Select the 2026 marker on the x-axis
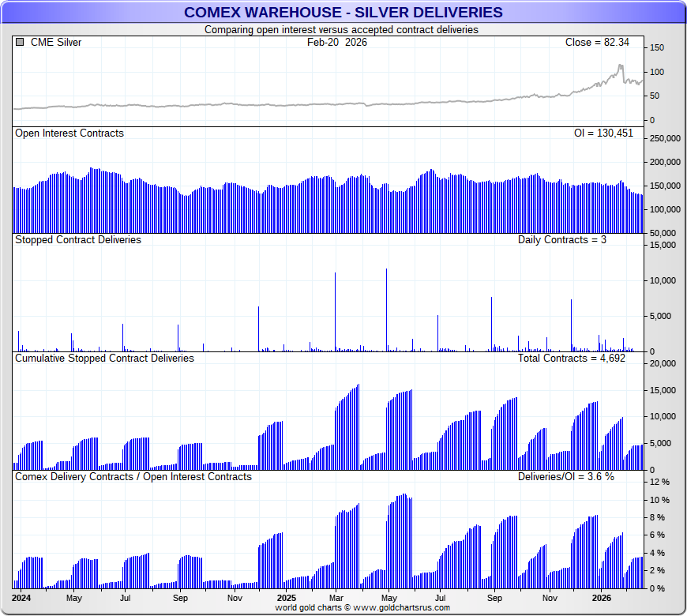Screen dimensions: 687x616 click(x=602, y=599)
